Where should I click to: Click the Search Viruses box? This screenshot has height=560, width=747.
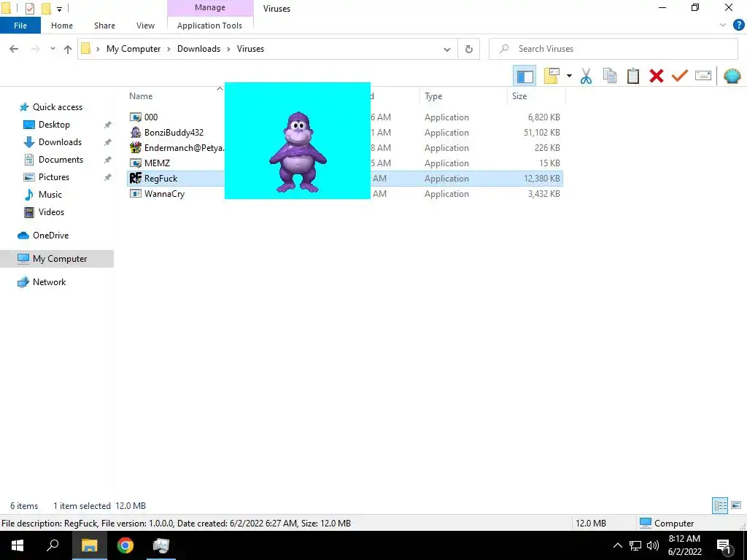pyautogui.click(x=613, y=49)
